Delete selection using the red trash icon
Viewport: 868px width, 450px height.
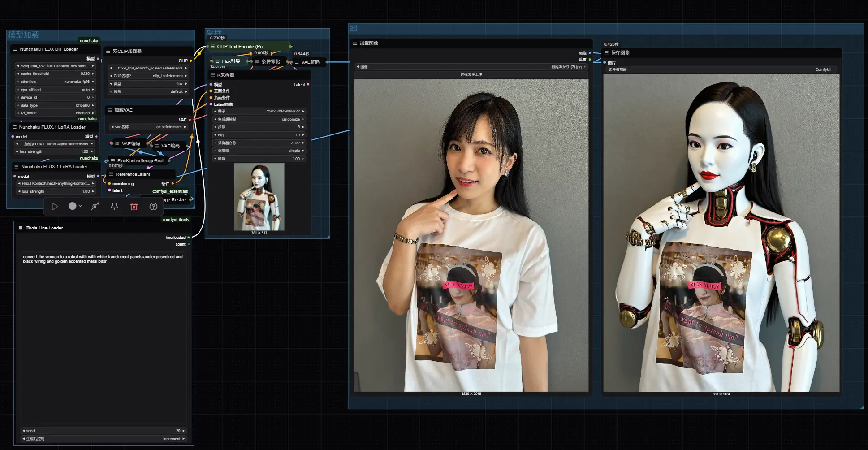134,207
